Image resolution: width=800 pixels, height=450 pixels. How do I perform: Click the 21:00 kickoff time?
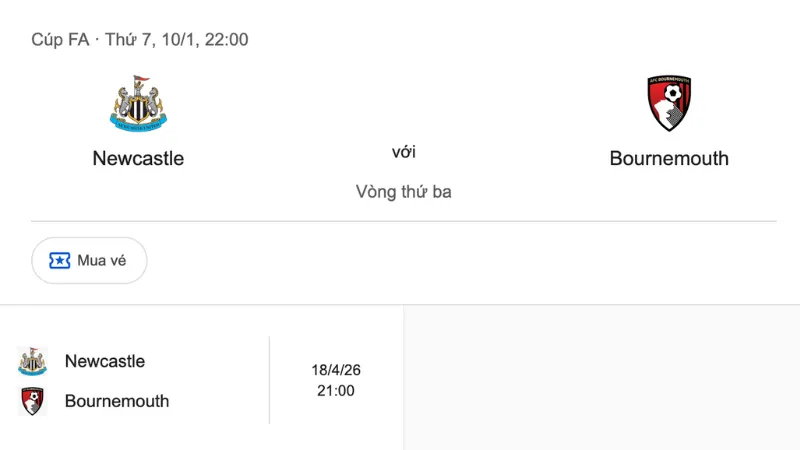(336, 391)
